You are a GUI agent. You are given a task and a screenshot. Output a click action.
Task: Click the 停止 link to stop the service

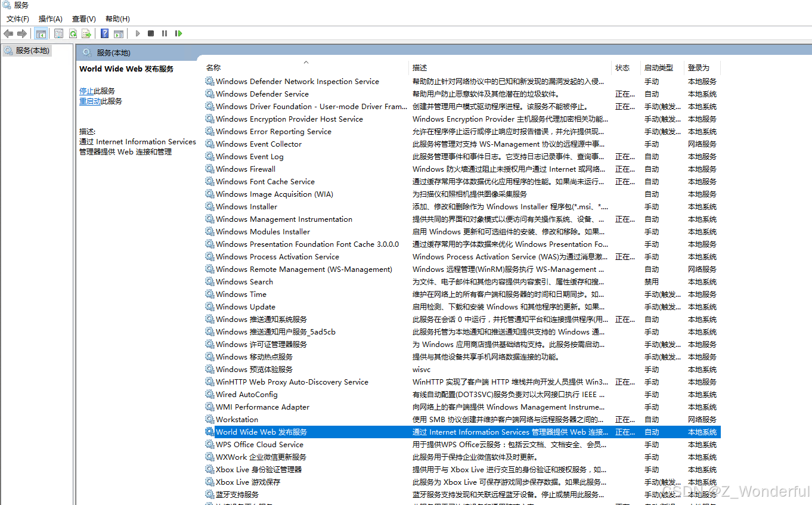(x=86, y=91)
